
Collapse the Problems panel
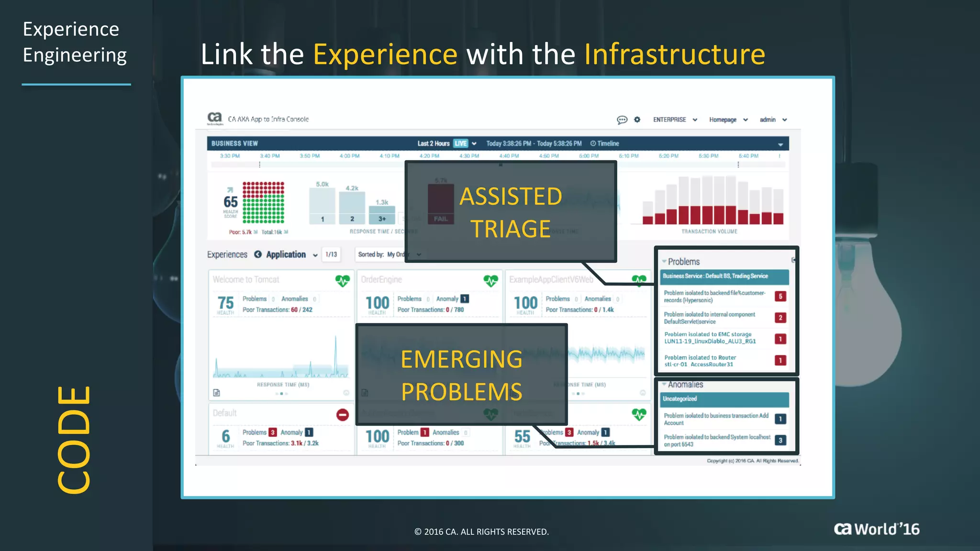[664, 262]
